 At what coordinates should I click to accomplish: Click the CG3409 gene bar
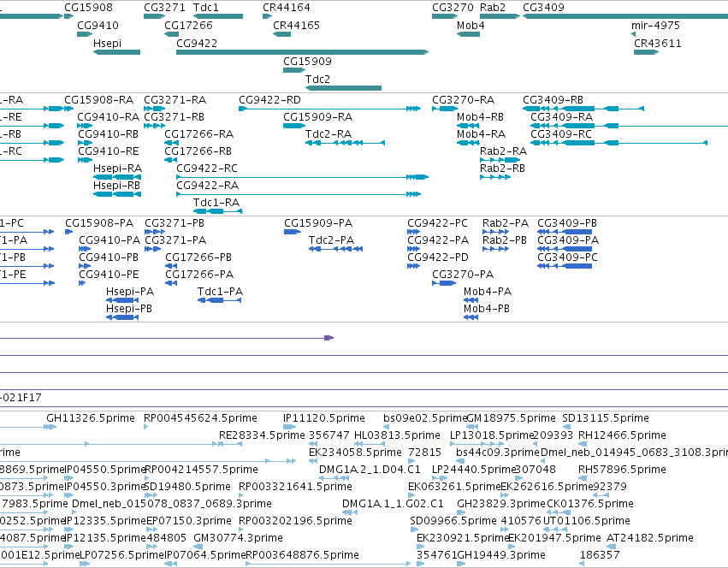click(x=625, y=16)
